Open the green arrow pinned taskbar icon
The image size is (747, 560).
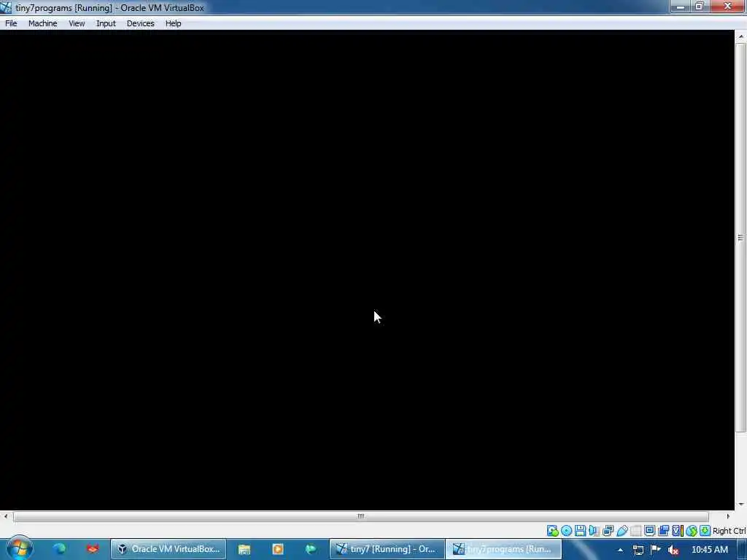311,549
